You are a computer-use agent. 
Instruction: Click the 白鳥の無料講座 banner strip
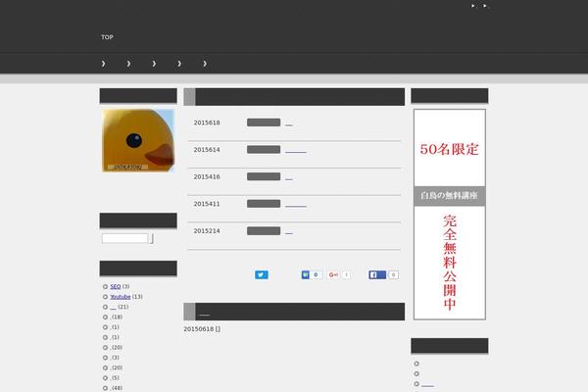(x=450, y=196)
